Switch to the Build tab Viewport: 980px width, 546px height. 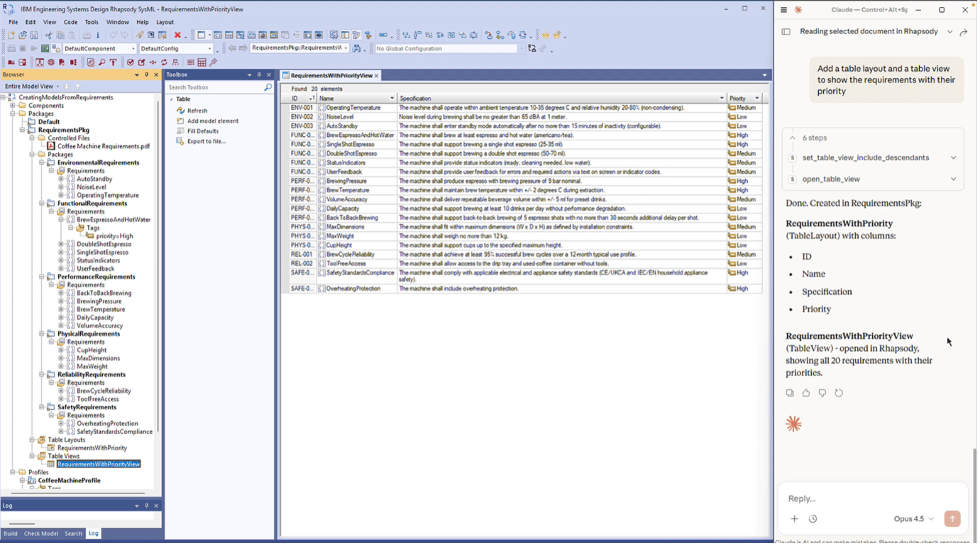[11, 534]
